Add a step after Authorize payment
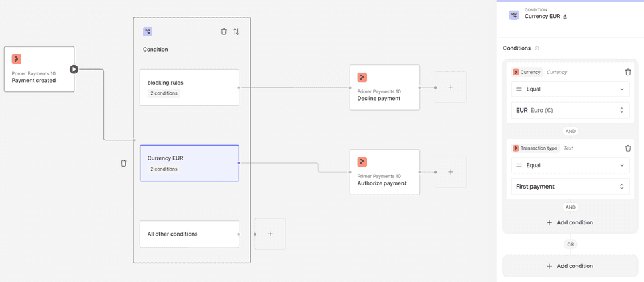 [451, 172]
